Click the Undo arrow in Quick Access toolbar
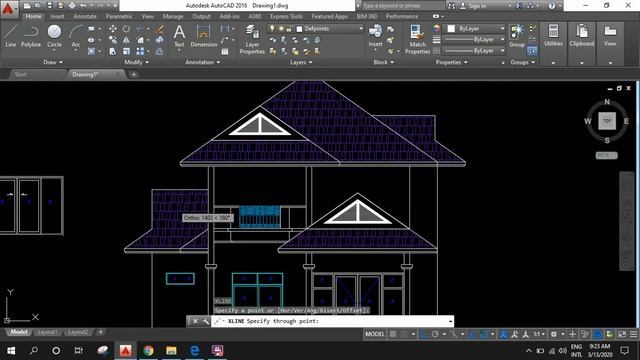The image size is (640, 360). [83, 6]
